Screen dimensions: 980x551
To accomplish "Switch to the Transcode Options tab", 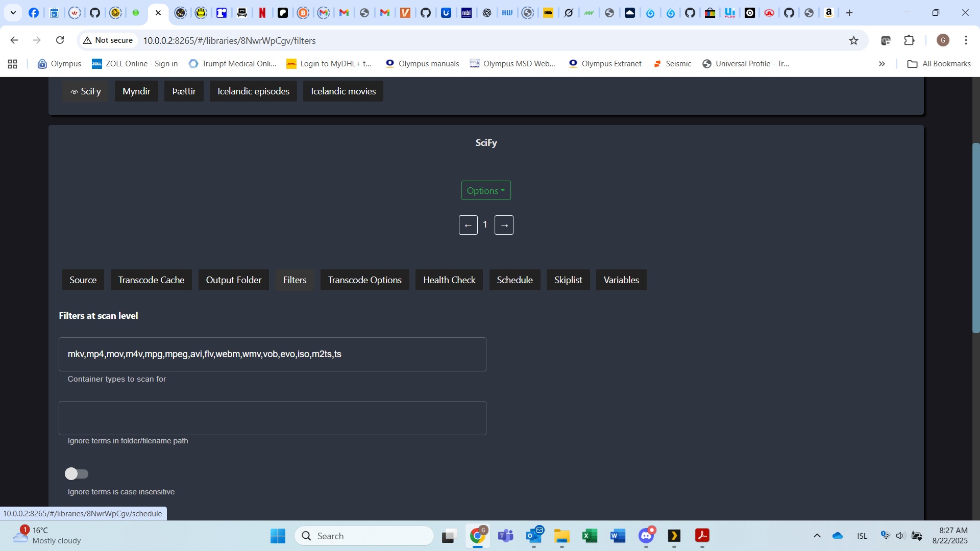I will point(364,280).
